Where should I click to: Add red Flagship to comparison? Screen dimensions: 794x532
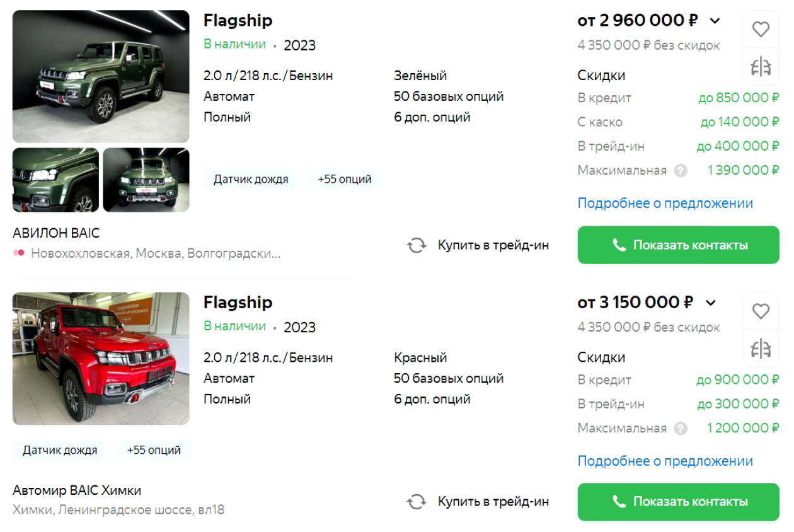761,348
